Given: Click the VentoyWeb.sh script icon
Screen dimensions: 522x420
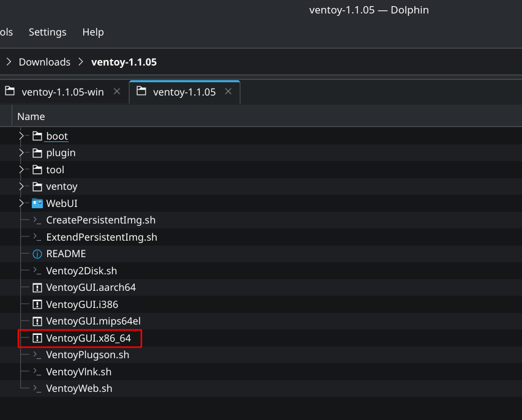Looking at the screenshot, I should click(37, 388).
